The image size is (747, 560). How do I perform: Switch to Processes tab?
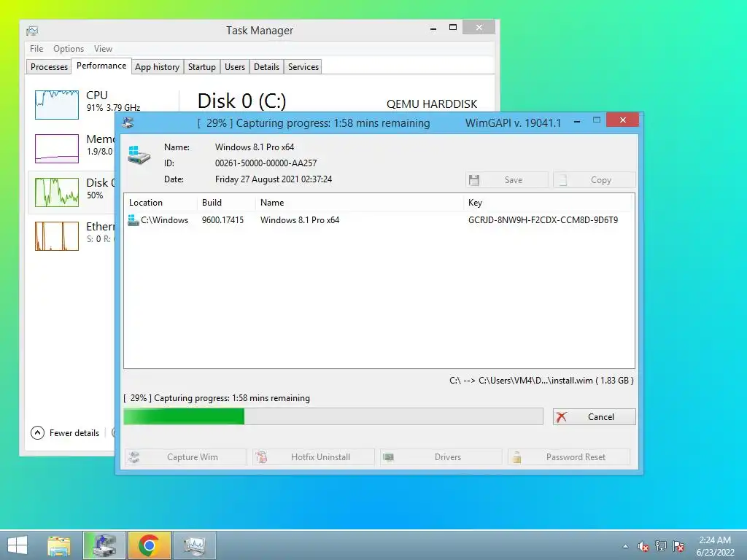point(49,66)
